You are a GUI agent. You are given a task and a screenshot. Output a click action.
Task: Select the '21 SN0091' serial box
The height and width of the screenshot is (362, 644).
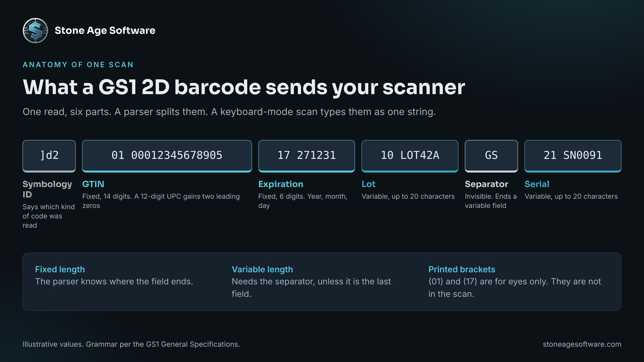click(x=573, y=156)
